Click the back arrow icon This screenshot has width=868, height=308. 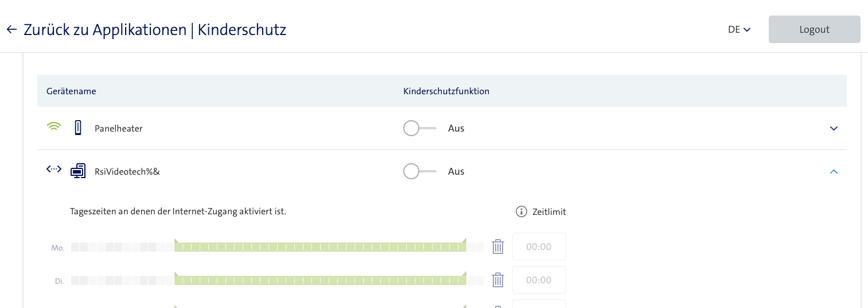point(11,29)
